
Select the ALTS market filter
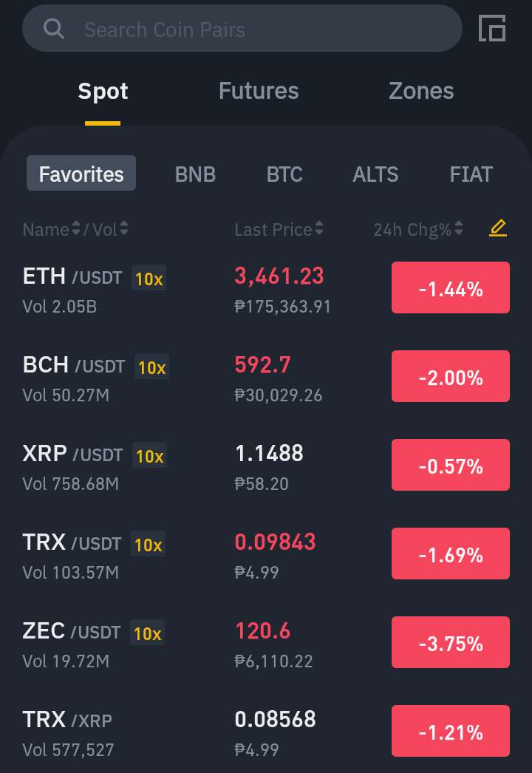[x=375, y=174]
